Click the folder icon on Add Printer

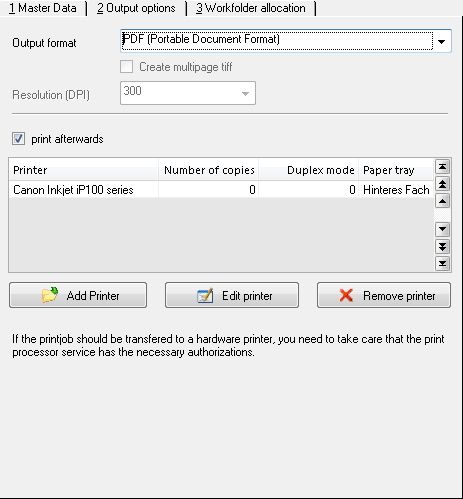click(x=50, y=295)
